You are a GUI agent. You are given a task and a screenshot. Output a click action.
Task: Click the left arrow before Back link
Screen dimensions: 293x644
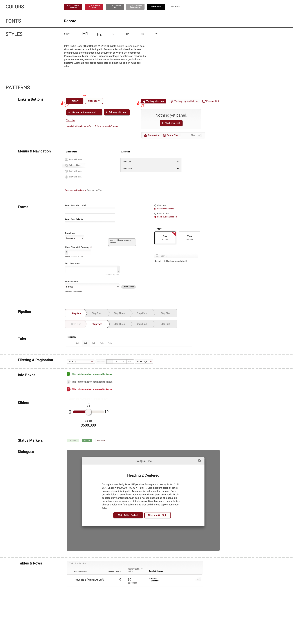click(95, 126)
